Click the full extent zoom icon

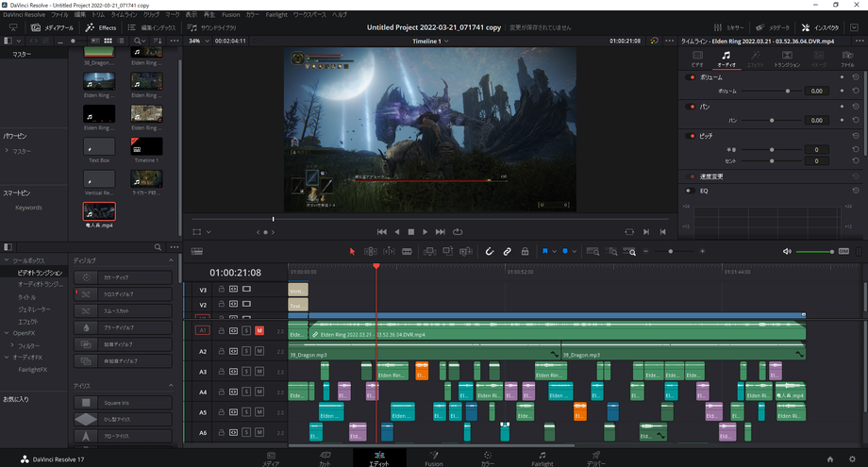pyautogui.click(x=593, y=251)
